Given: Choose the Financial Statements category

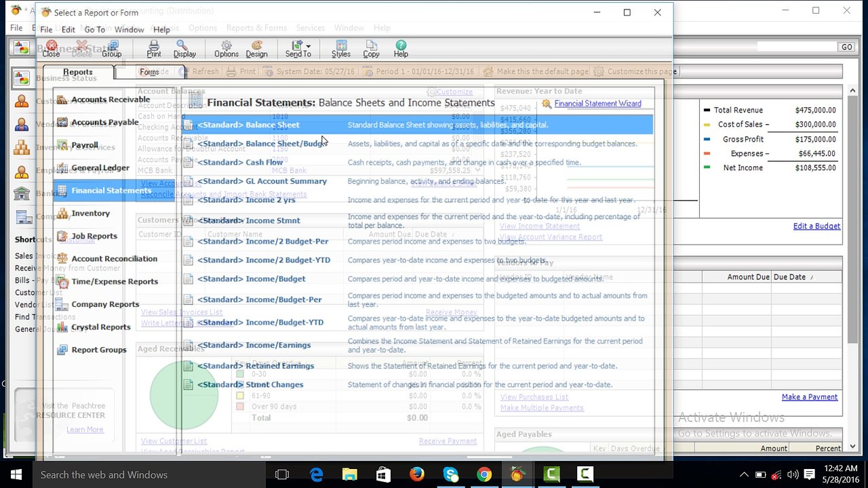Looking at the screenshot, I should [x=113, y=190].
